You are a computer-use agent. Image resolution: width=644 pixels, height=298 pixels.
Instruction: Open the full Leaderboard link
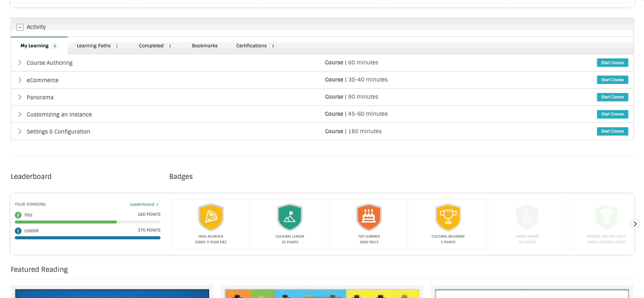coord(144,204)
